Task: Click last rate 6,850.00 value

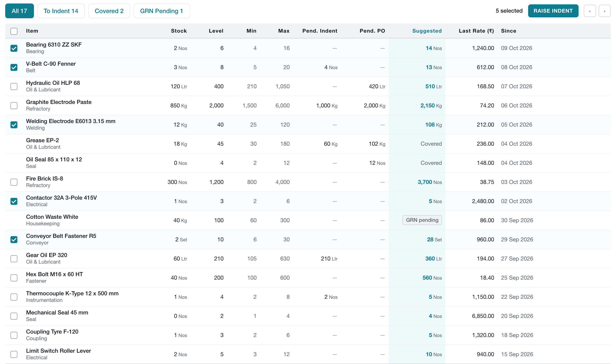Action: (483, 316)
